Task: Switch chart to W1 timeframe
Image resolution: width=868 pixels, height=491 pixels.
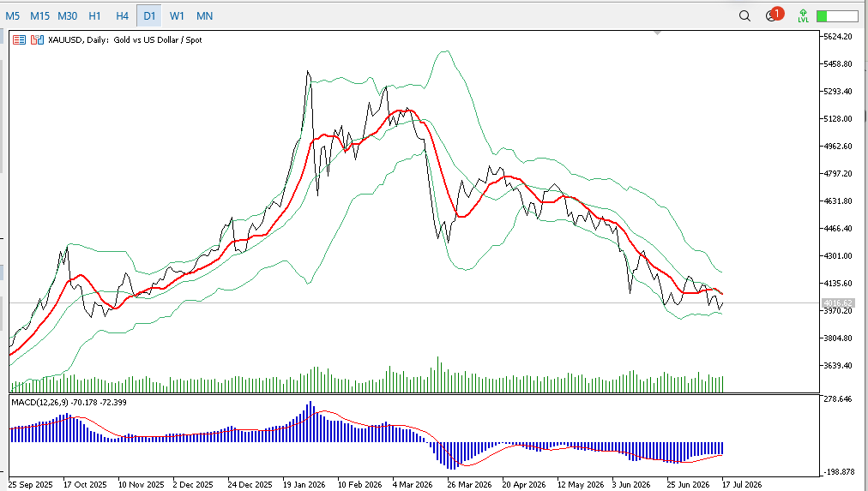Action: (178, 16)
